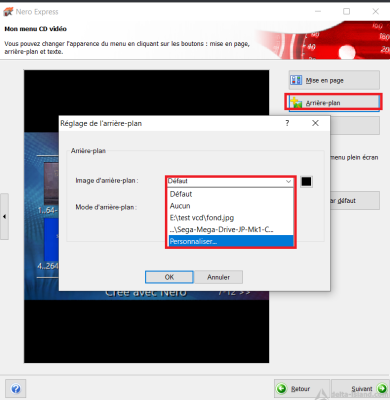Confirm the dialog with OK

point(169,277)
